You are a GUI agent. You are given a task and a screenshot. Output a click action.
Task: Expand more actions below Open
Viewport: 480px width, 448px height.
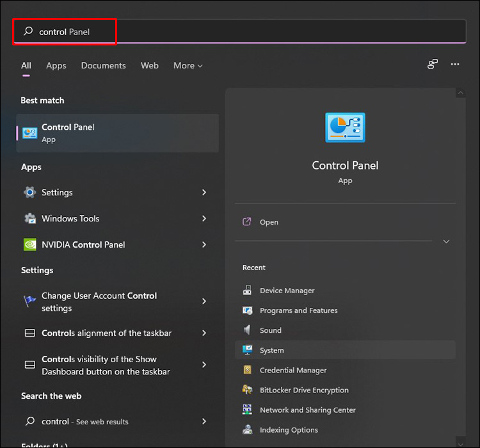point(446,241)
